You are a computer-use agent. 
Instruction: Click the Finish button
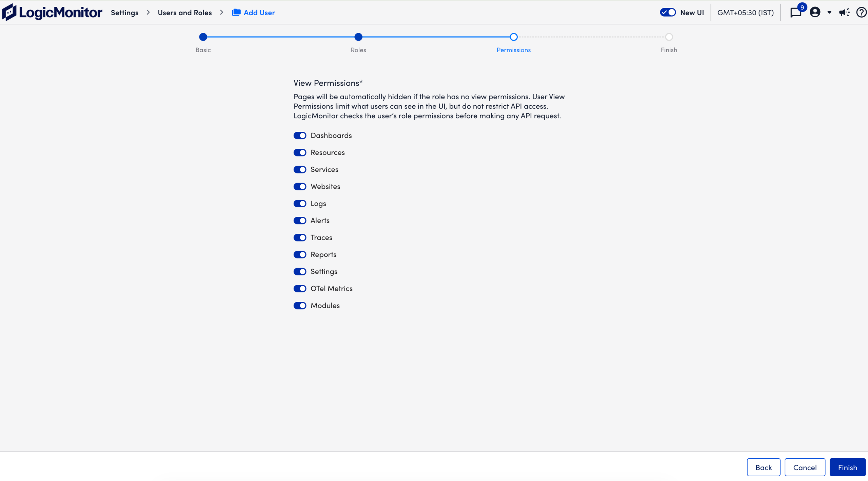tap(848, 467)
